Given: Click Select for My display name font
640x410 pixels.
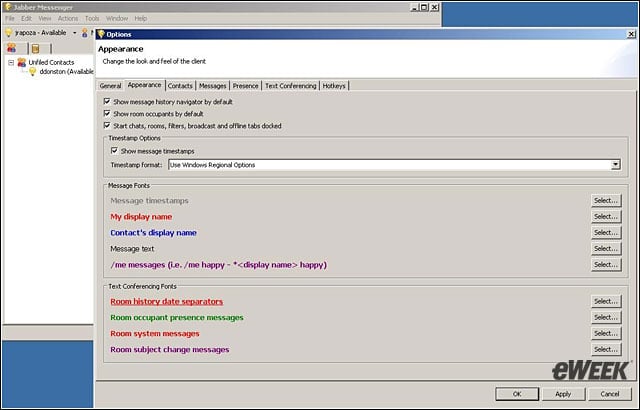Looking at the screenshot, I should [606, 216].
